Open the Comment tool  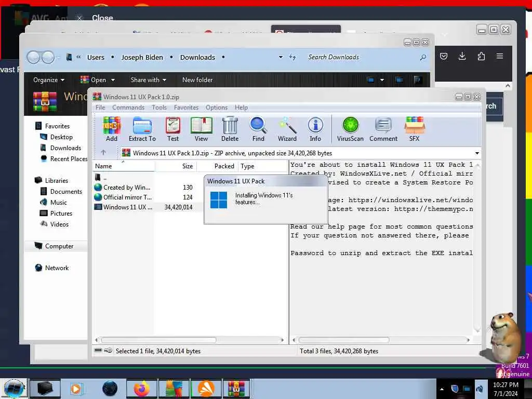coord(383,129)
